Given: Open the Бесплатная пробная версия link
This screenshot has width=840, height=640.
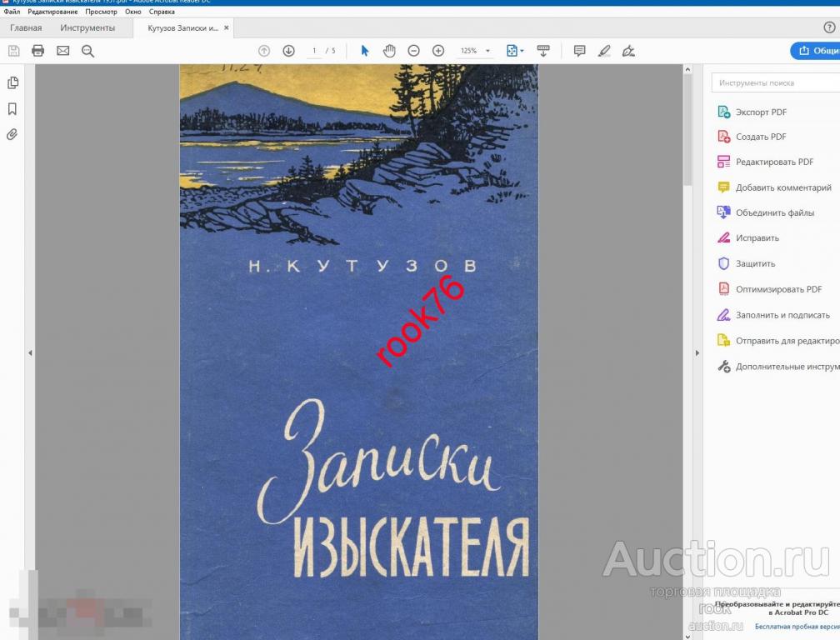Looking at the screenshot, I should pyautogui.click(x=796, y=626).
